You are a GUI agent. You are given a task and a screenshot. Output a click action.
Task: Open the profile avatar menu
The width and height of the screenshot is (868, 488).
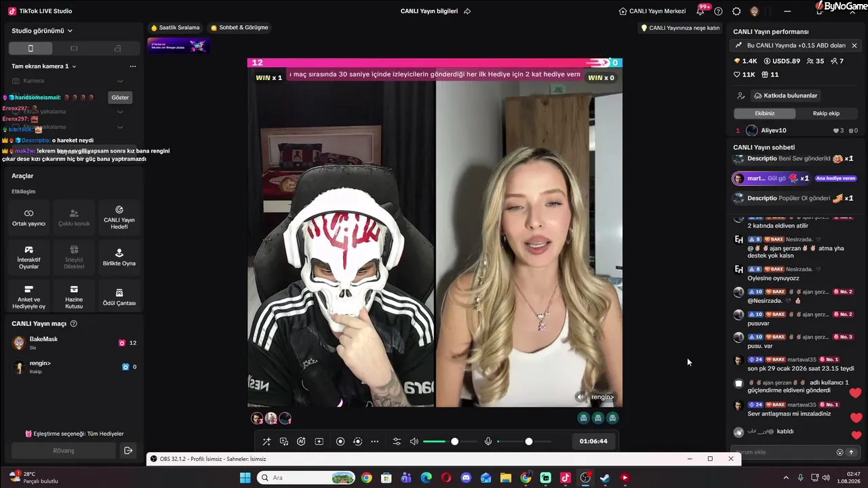[x=754, y=11]
